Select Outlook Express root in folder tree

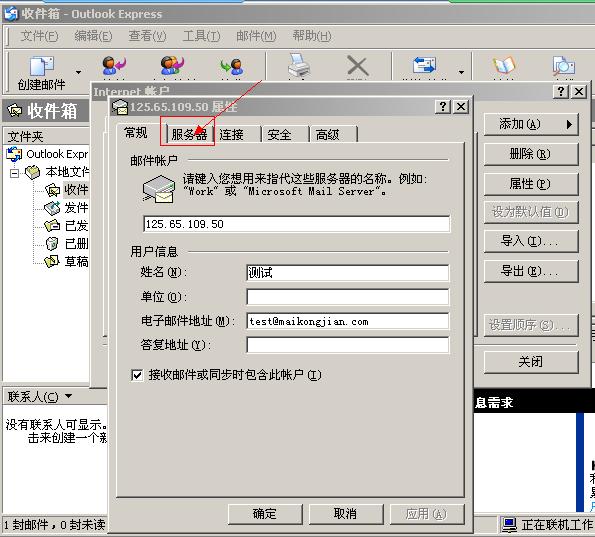pos(47,154)
